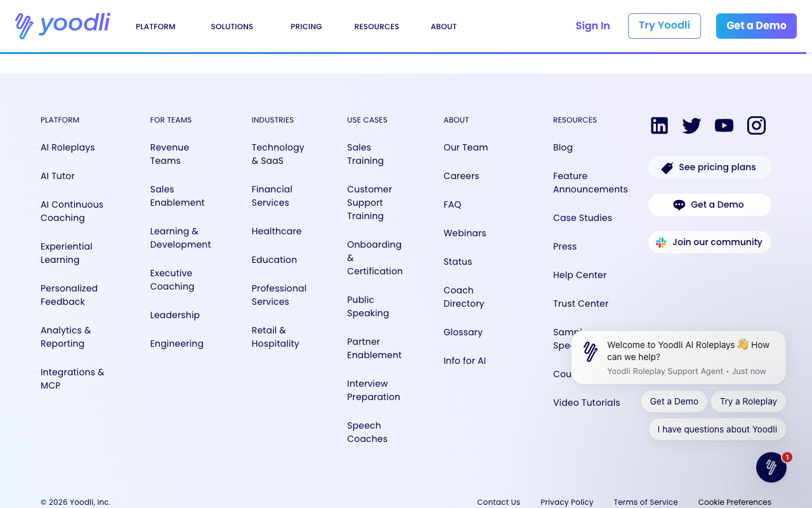
Task: Go to Webinars page
Action: coord(465,233)
